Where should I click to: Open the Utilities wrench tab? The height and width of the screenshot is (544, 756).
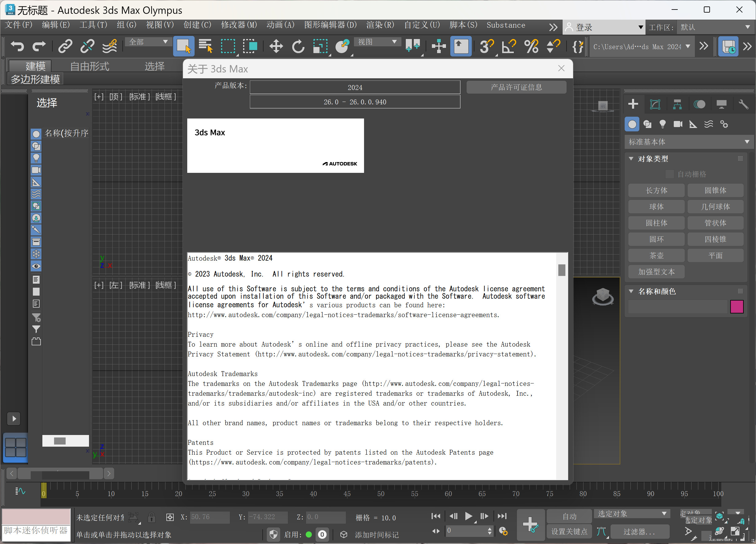743,104
